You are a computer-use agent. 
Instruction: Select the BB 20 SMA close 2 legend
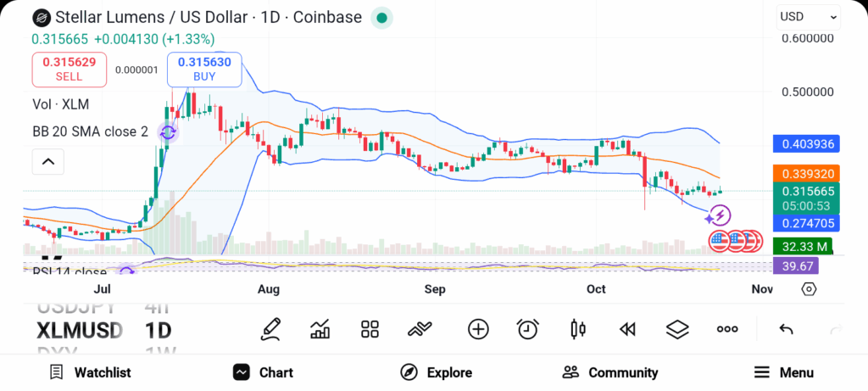point(91,131)
